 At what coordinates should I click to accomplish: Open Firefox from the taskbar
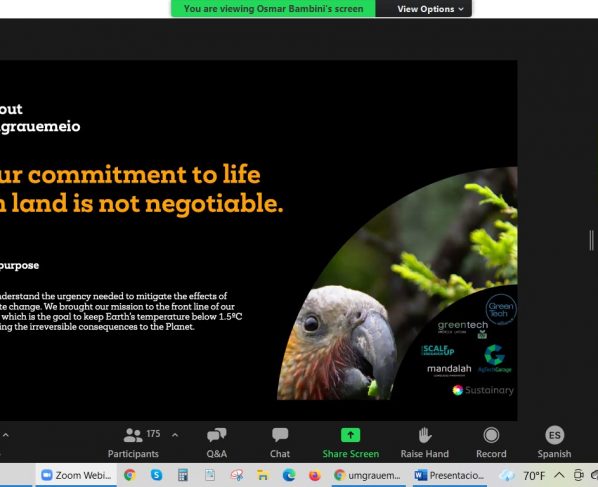pyautogui.click(x=315, y=475)
